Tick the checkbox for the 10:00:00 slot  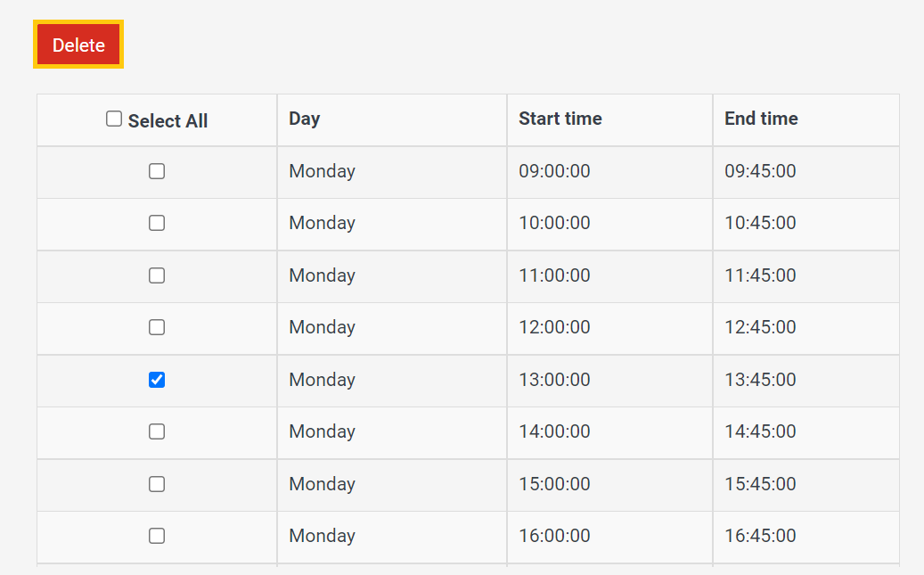coord(157,223)
